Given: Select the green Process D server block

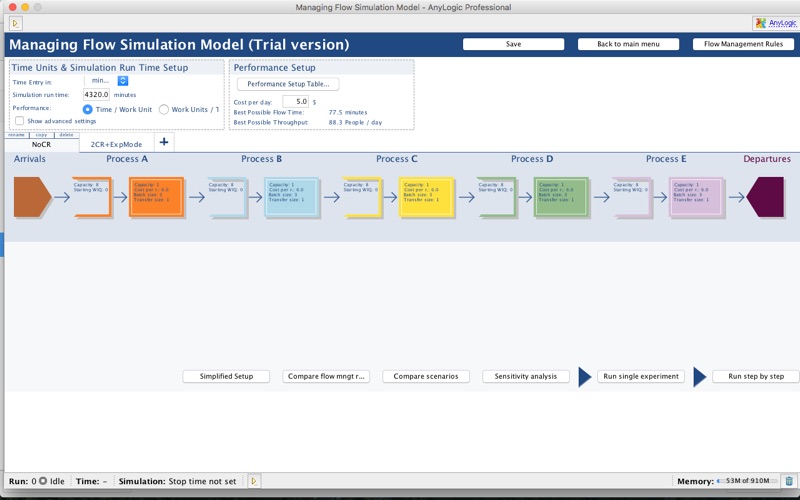Looking at the screenshot, I should pos(561,197).
